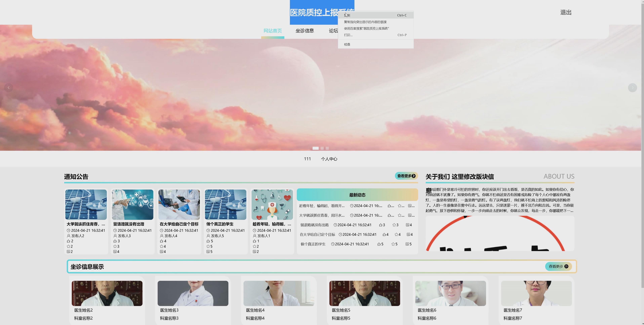Open the 个人中心 link
This screenshot has height=325, width=644.
[x=329, y=159]
